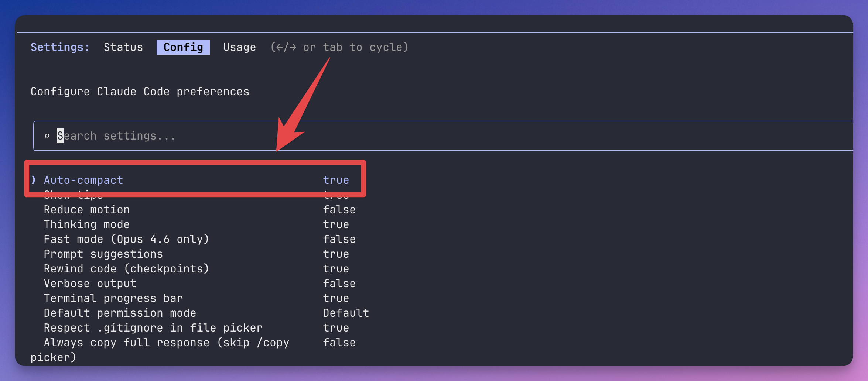The width and height of the screenshot is (868, 381).
Task: Open the Usage tab
Action: click(x=239, y=47)
